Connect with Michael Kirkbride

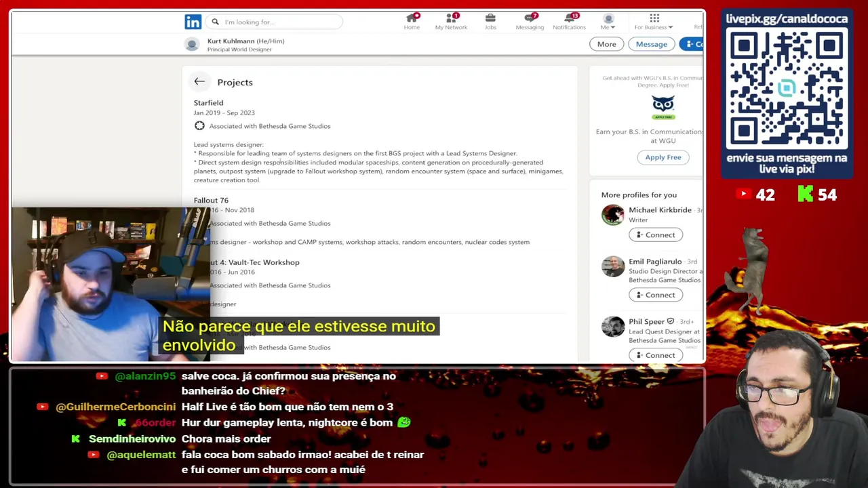(x=656, y=235)
